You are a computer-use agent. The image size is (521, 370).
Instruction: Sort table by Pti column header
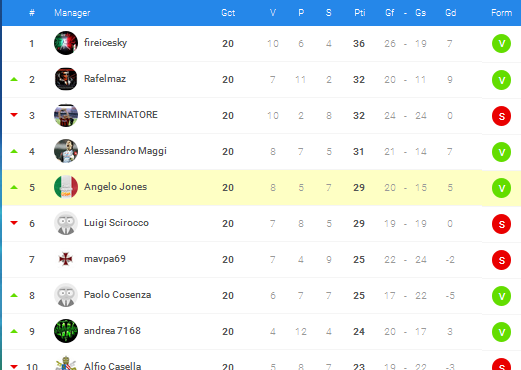360,13
